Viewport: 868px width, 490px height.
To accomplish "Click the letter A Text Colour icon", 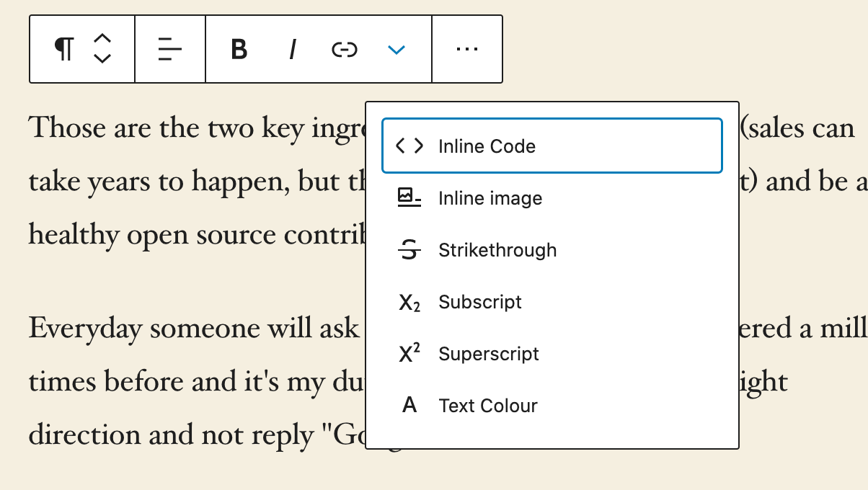I will (409, 405).
